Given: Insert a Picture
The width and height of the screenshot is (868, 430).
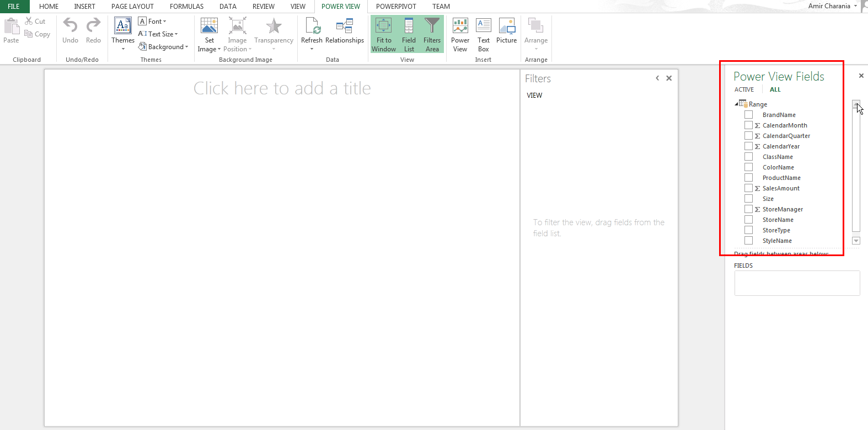Looking at the screenshot, I should 507,31.
